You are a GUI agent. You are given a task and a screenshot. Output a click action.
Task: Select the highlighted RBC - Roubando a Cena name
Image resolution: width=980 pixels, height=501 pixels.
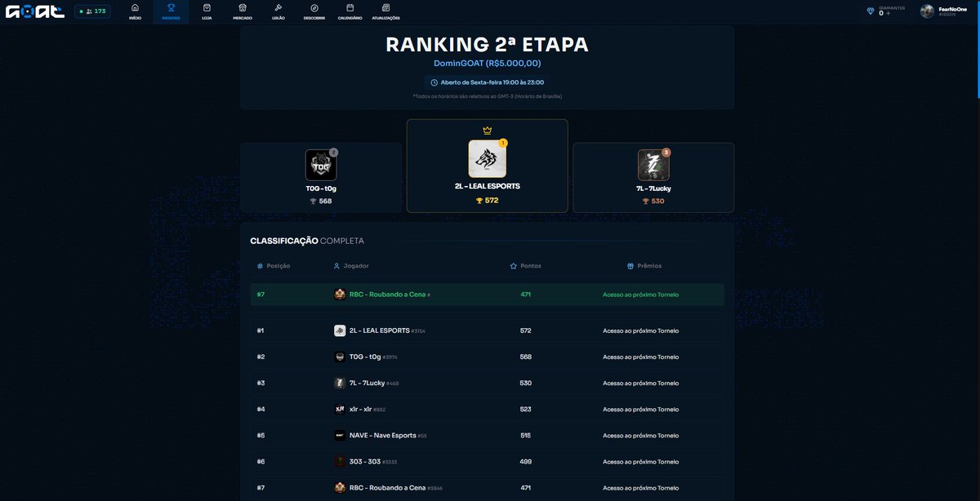click(x=387, y=295)
